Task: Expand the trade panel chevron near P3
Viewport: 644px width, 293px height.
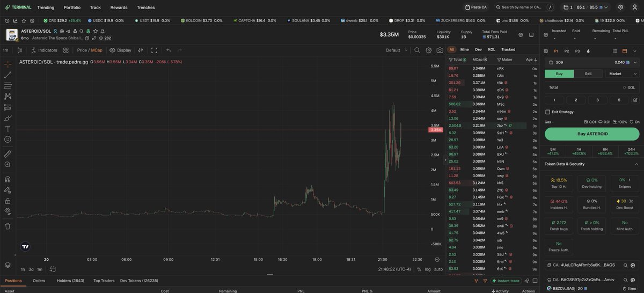Action: coord(635,51)
